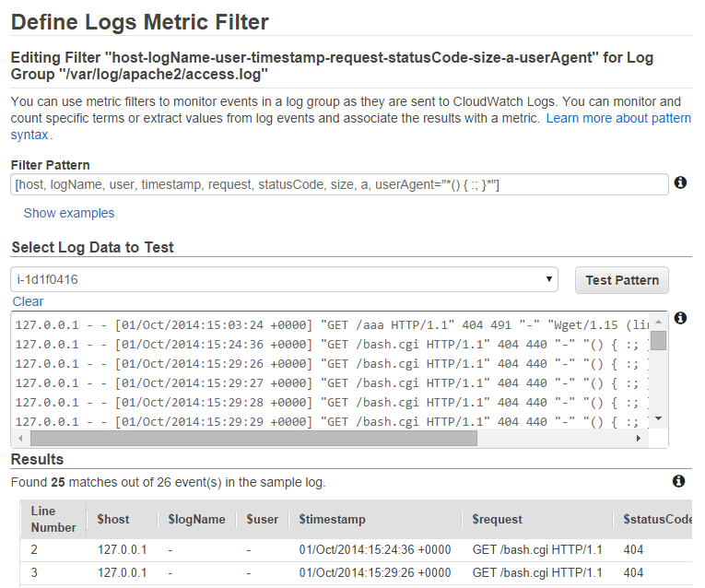Click the info icon beside Results summary

(679, 481)
